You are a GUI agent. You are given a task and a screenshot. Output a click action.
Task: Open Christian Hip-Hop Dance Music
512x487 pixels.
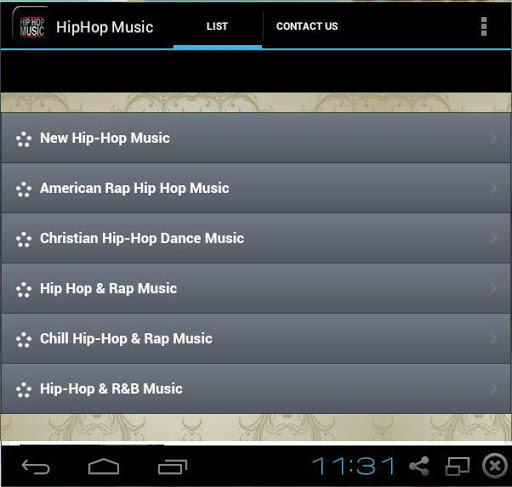pyautogui.click(x=256, y=238)
